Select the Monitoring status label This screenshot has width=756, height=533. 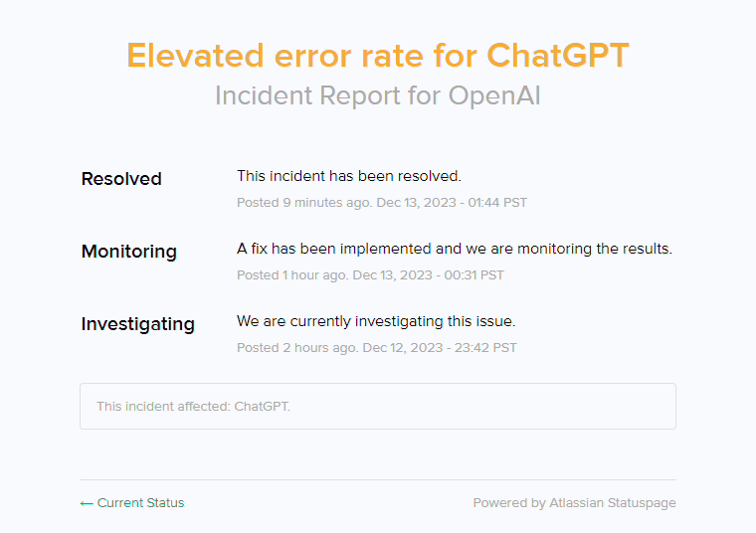(129, 252)
